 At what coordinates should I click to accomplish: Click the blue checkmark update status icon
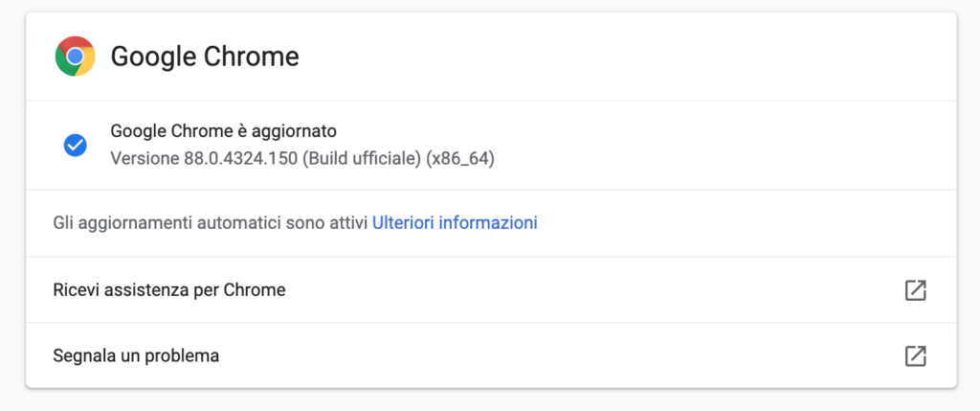76,145
